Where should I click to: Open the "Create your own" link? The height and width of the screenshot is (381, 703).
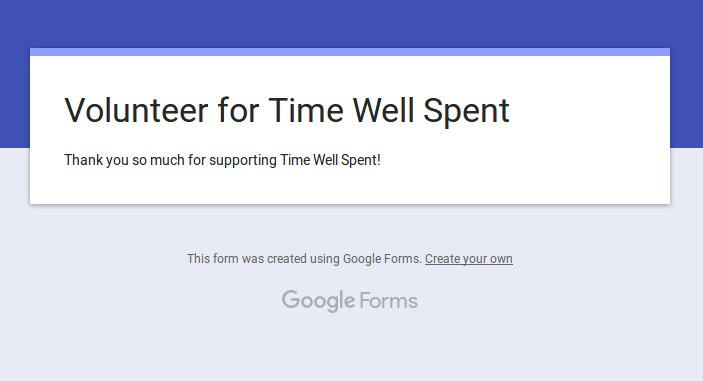469,259
